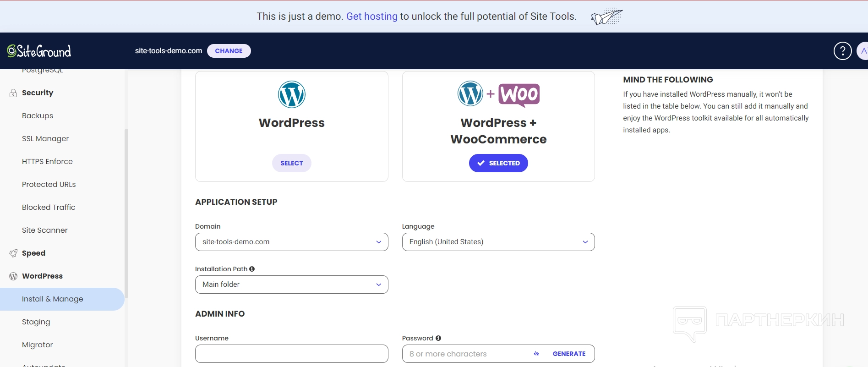Click the Installation Path info icon

[x=252, y=269]
